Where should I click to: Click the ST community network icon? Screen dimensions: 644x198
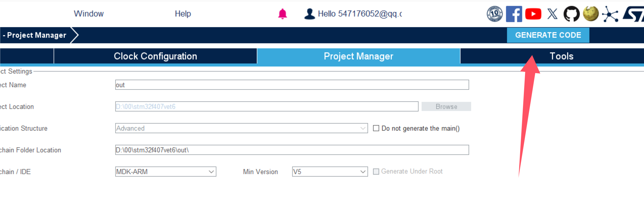click(x=610, y=14)
